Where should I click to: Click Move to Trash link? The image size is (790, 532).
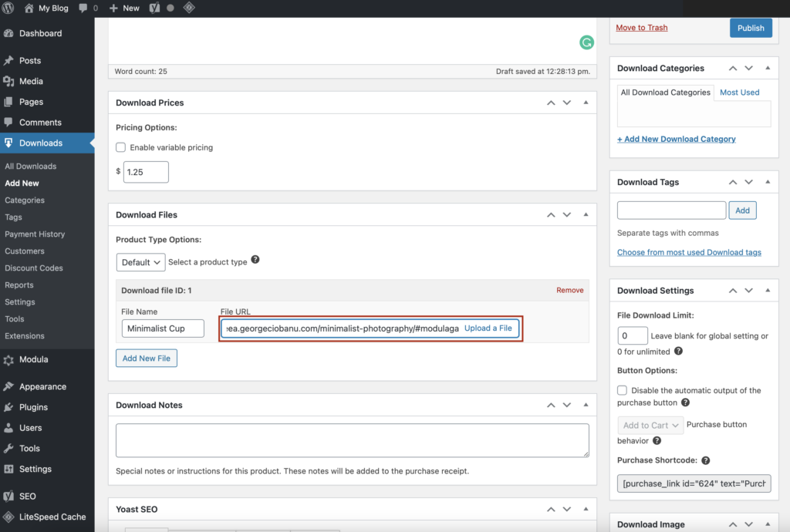pos(641,28)
